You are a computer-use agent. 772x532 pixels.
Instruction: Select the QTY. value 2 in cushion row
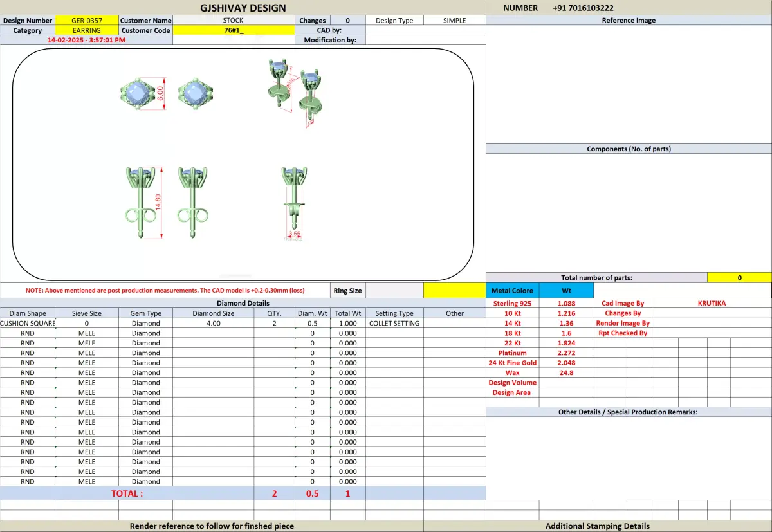click(274, 324)
